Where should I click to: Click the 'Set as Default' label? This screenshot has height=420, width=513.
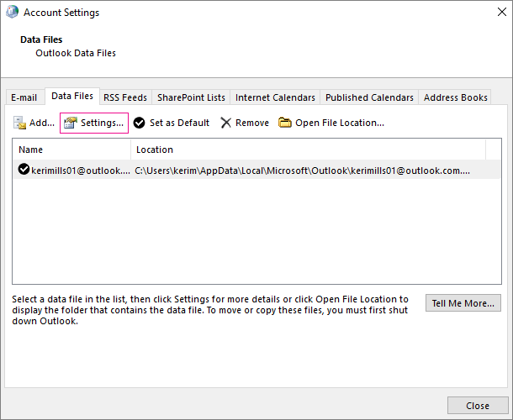[x=179, y=123]
